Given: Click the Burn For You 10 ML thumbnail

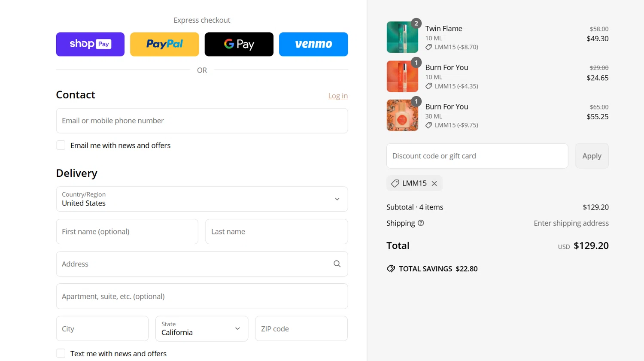Looking at the screenshot, I should coord(402,76).
